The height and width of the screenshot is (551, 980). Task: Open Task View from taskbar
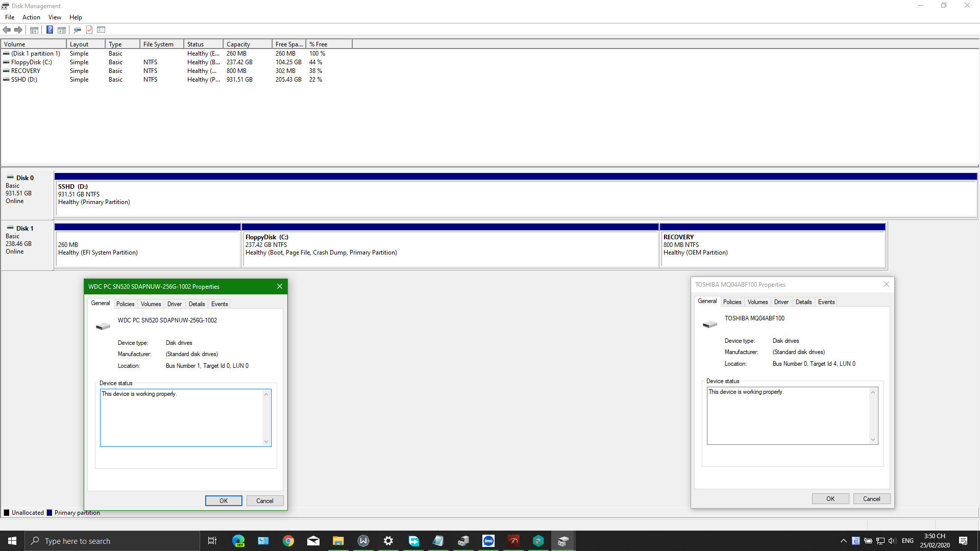(x=212, y=541)
